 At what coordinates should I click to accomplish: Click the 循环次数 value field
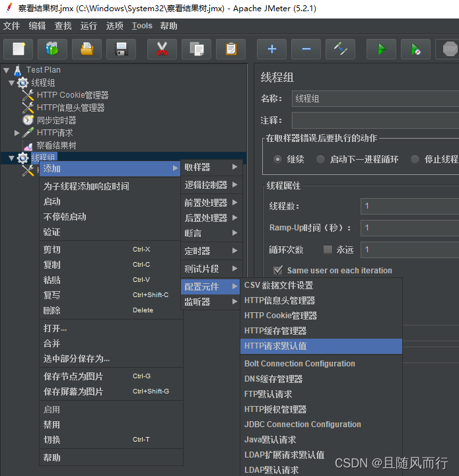(x=409, y=250)
